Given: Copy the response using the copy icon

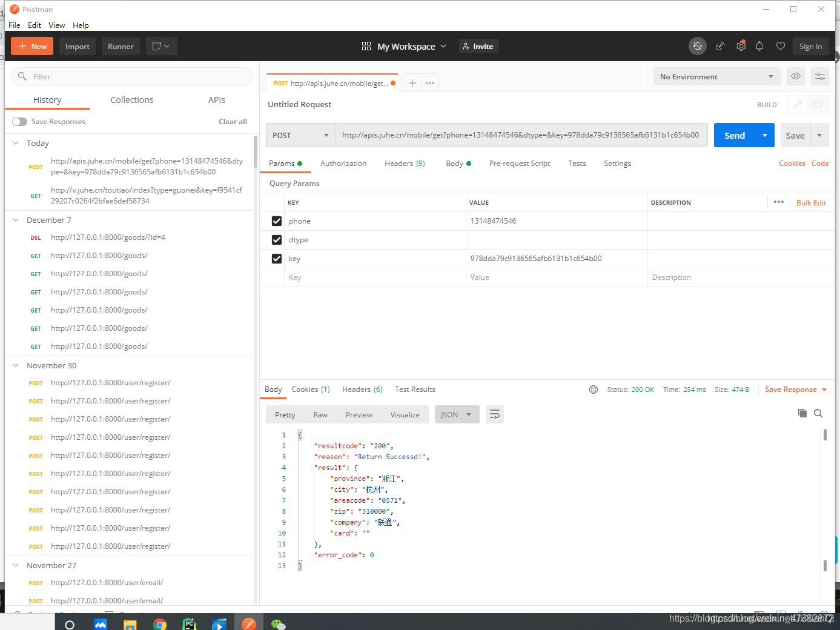Looking at the screenshot, I should click(802, 413).
